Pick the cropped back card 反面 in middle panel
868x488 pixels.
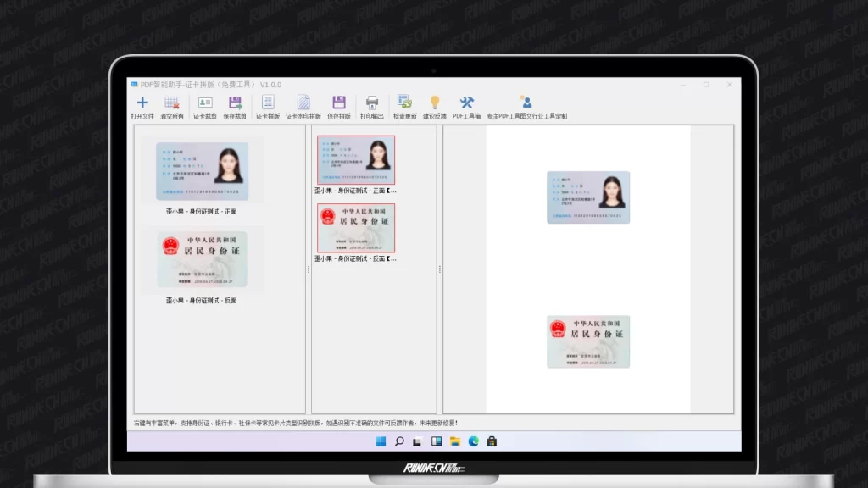[x=356, y=228]
